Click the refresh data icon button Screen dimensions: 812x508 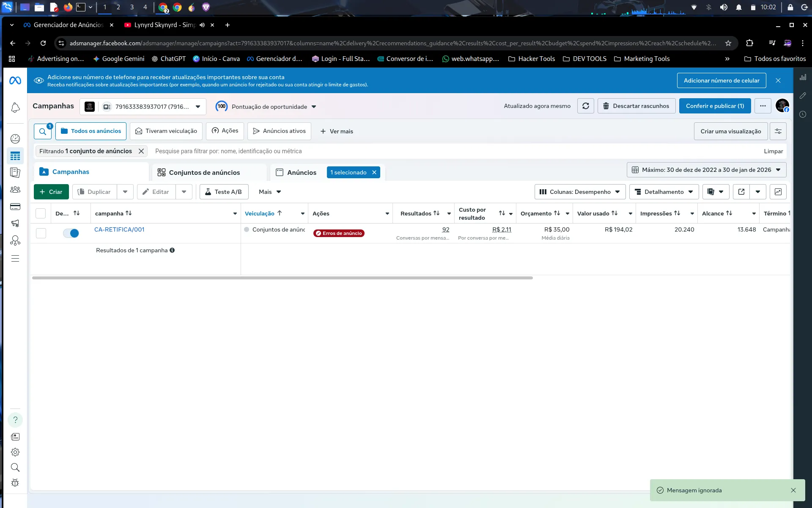click(x=586, y=106)
